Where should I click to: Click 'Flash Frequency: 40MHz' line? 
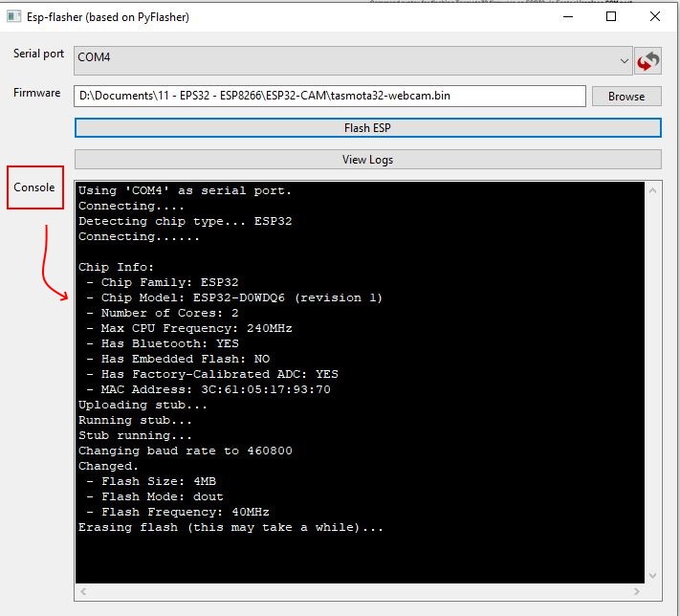pos(178,513)
